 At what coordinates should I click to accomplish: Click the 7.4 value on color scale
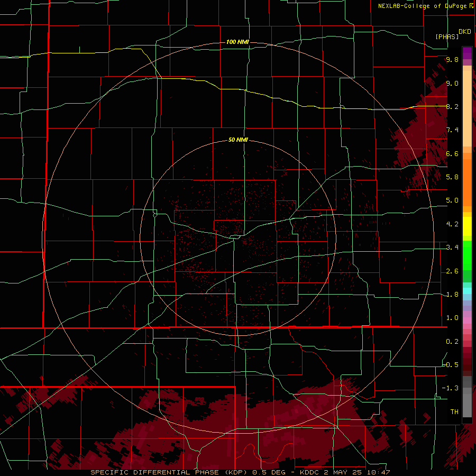tap(452, 130)
